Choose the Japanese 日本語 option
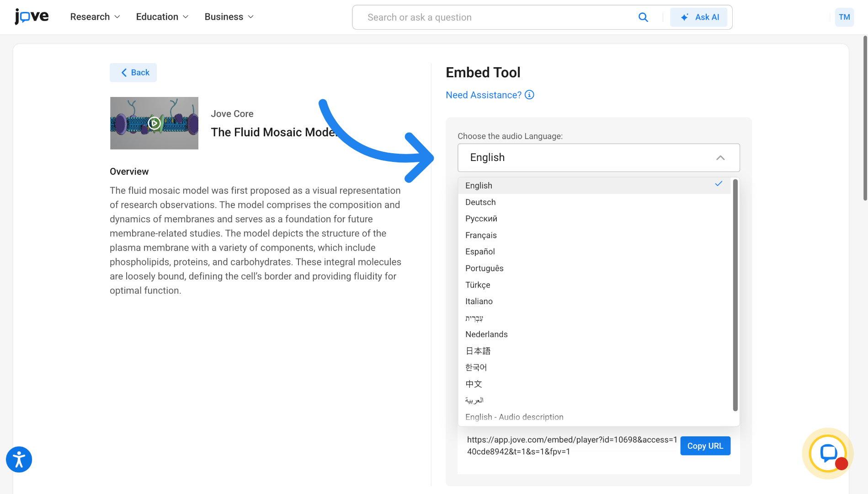 click(595, 351)
